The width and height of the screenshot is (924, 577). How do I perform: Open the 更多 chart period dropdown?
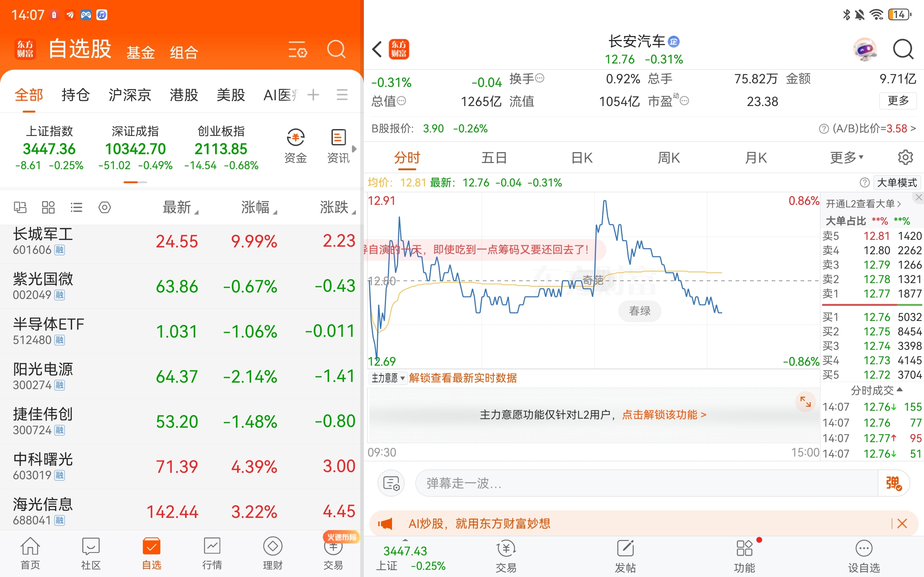(846, 157)
